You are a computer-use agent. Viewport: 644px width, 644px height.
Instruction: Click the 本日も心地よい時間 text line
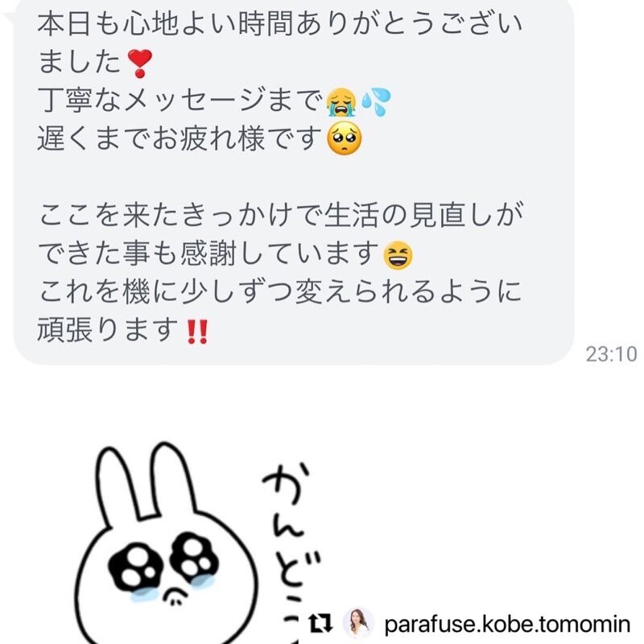[279, 23]
